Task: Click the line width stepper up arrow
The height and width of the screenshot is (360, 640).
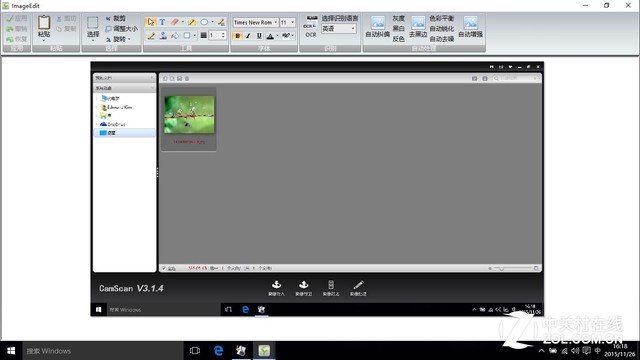Action: point(223,34)
